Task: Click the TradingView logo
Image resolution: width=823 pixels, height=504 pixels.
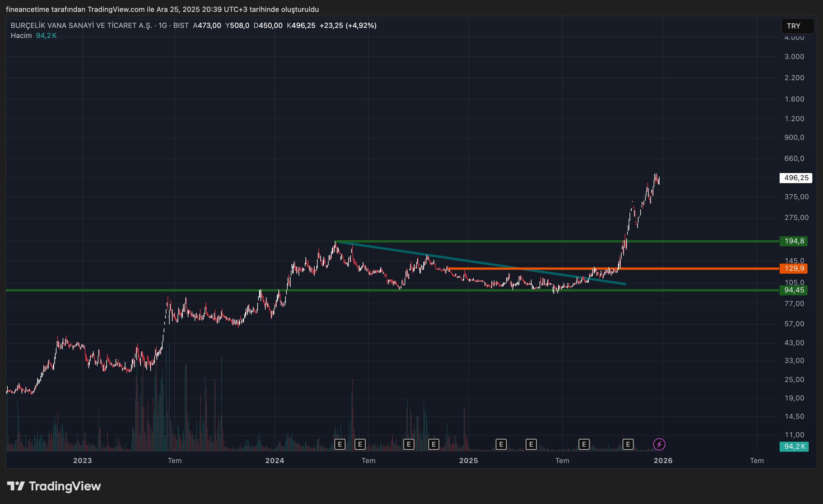Action: pyautogui.click(x=54, y=486)
